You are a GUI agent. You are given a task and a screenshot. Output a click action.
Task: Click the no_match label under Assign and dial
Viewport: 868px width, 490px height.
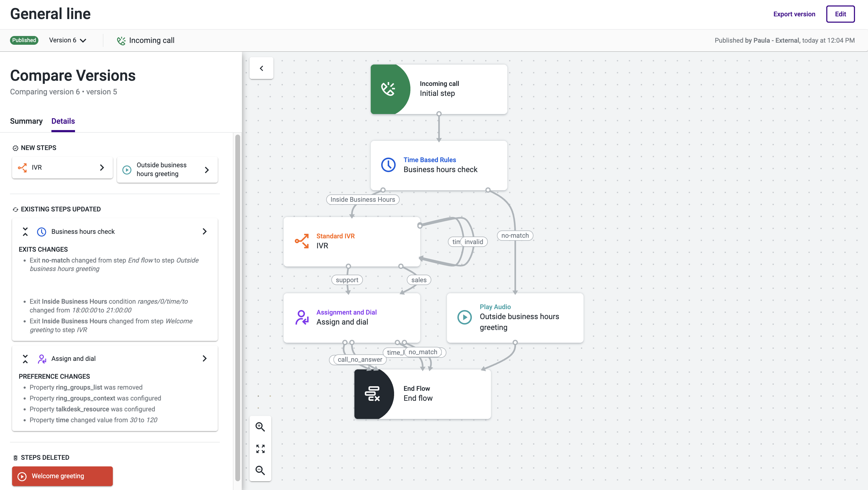tap(423, 352)
